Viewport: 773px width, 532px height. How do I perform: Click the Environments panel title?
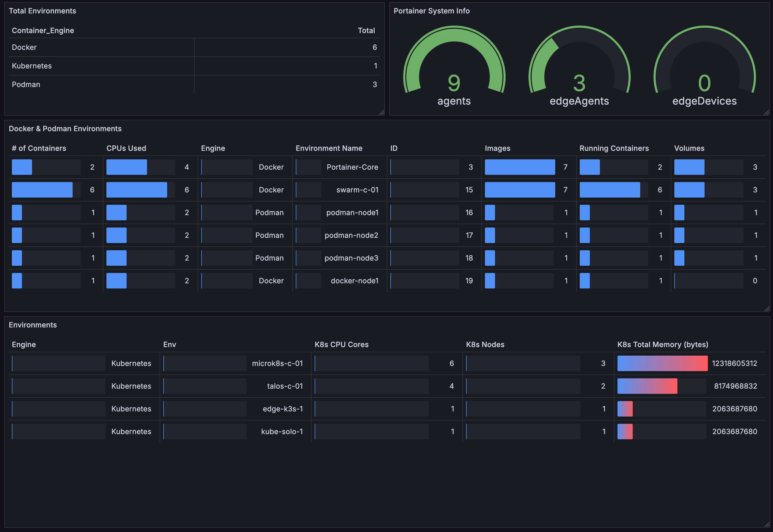(x=33, y=325)
